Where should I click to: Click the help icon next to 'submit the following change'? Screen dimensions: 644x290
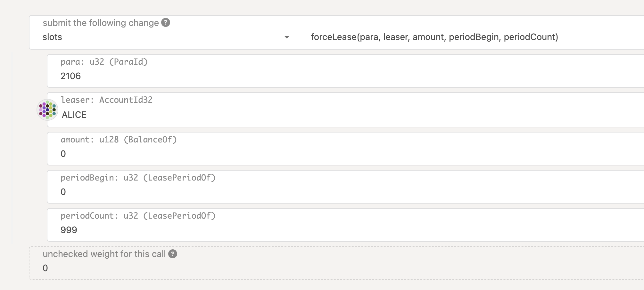pos(165,23)
